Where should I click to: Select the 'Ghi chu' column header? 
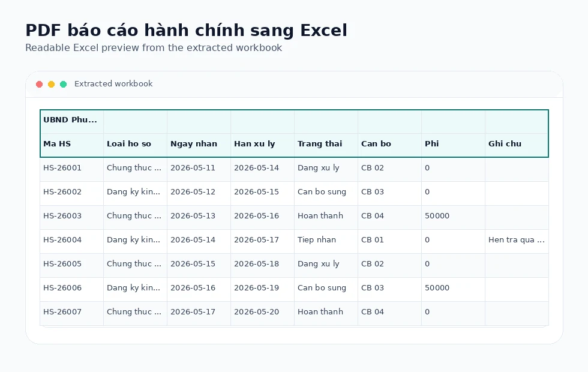(517, 145)
